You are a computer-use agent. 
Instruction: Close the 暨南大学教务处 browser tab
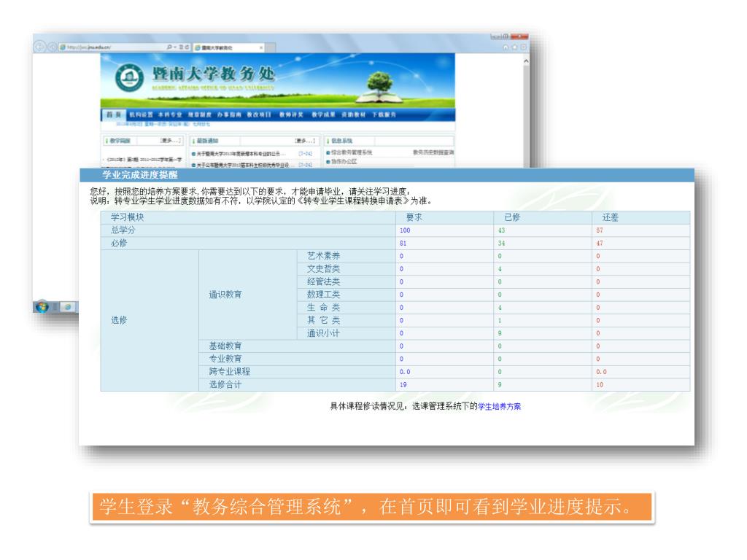pos(261,47)
